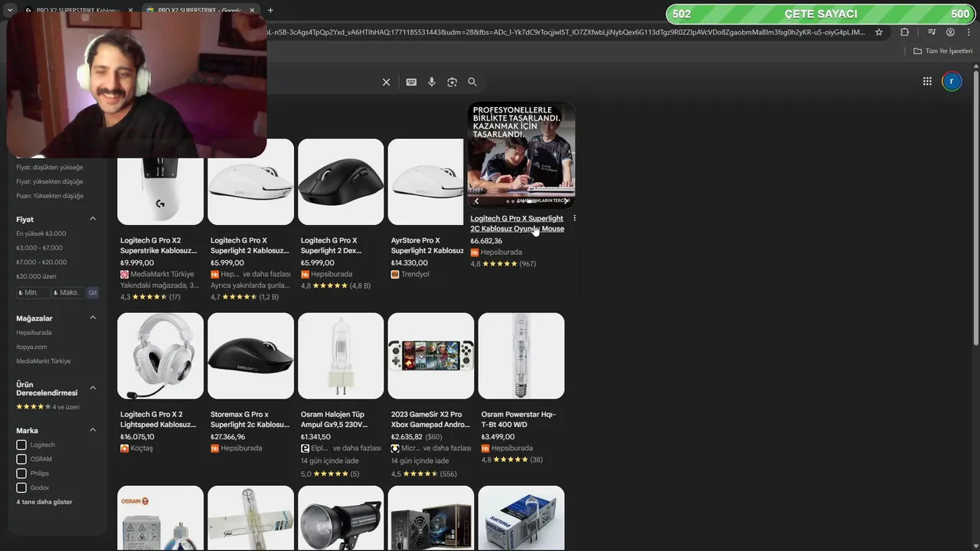The height and width of the screenshot is (551, 980).
Task: Click the Maks. price input field
Action: coord(68,293)
